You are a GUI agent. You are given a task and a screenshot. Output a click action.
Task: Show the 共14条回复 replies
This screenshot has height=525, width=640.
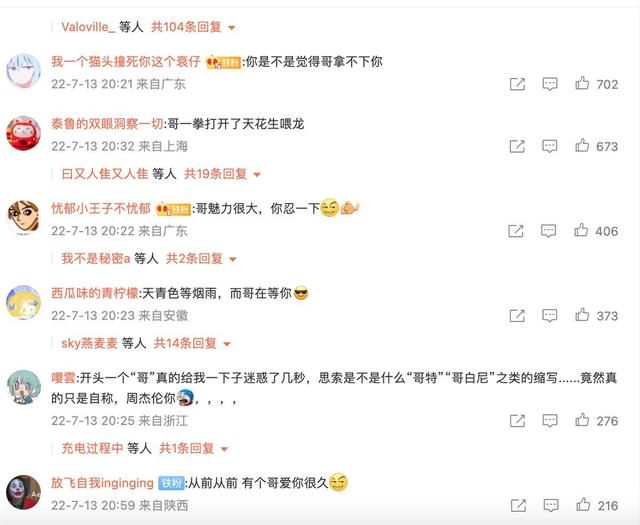[x=192, y=343]
